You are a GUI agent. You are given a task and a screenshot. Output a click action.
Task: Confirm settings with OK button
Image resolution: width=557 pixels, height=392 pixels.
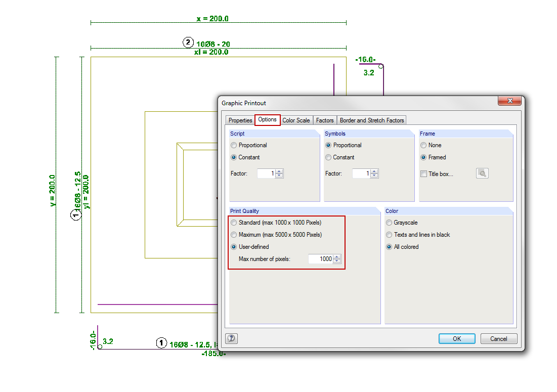click(456, 338)
